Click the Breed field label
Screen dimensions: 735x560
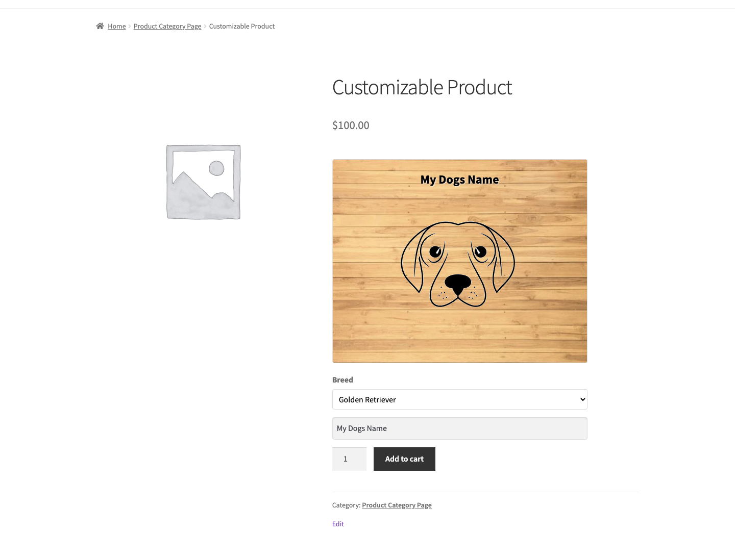(x=342, y=380)
